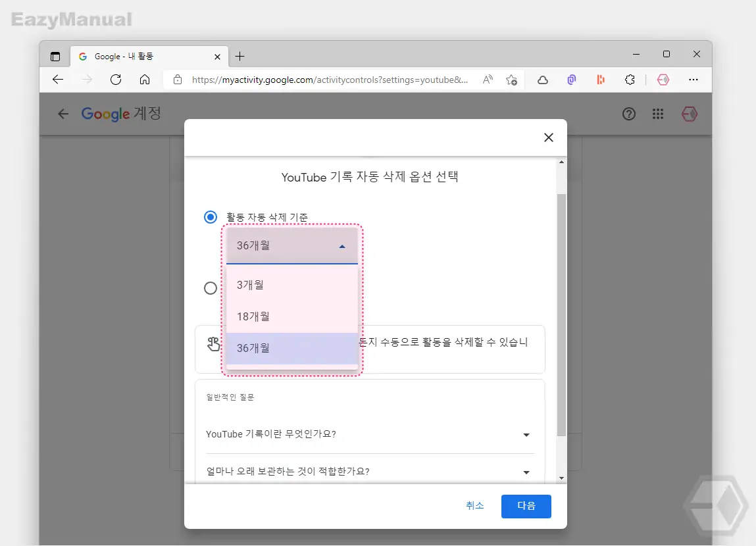Image resolution: width=756 pixels, height=546 pixels.
Task: Click the cloud extension icon
Action: [542, 80]
